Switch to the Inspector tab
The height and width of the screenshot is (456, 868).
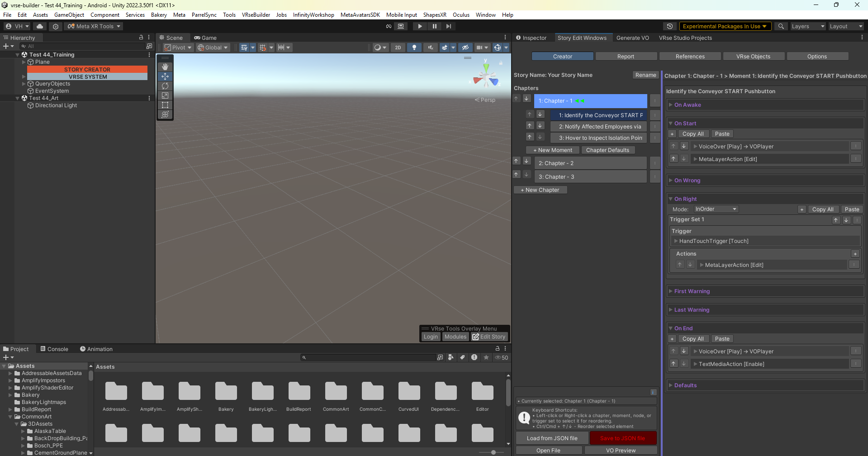531,38
